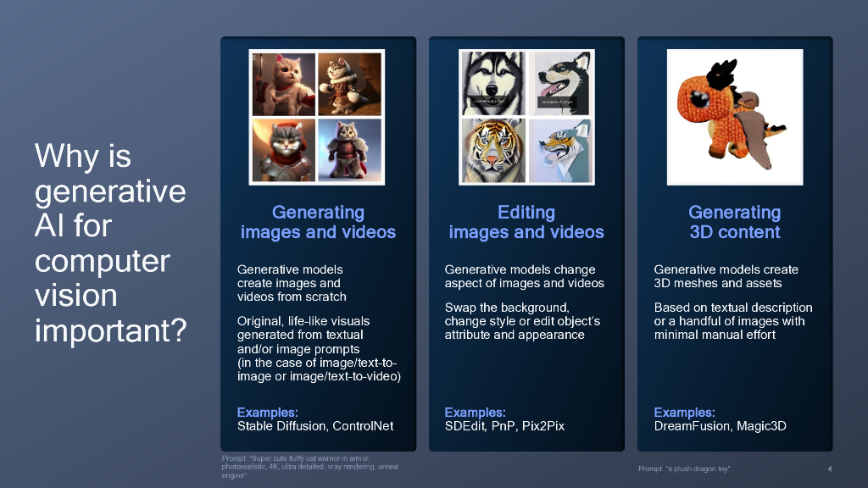This screenshot has width=868, height=488.
Task: Click the 'Why is generative AI' title
Action: point(111,243)
